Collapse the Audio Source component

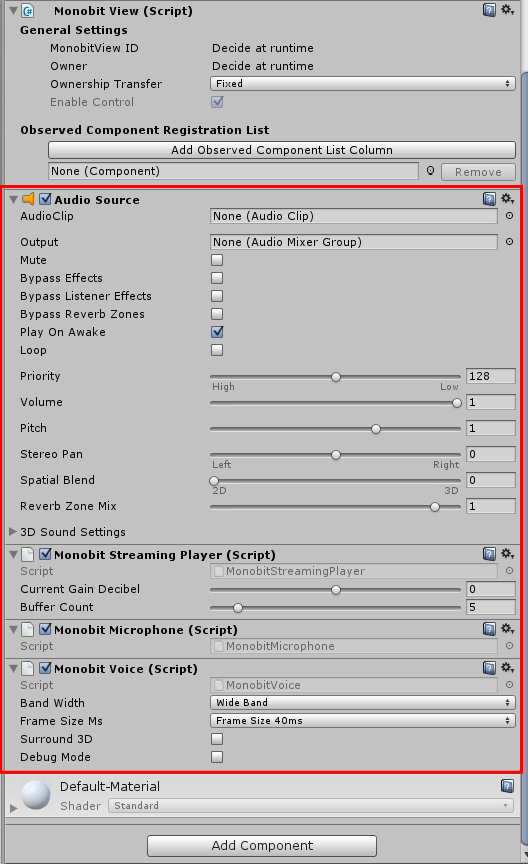[x=14, y=199]
